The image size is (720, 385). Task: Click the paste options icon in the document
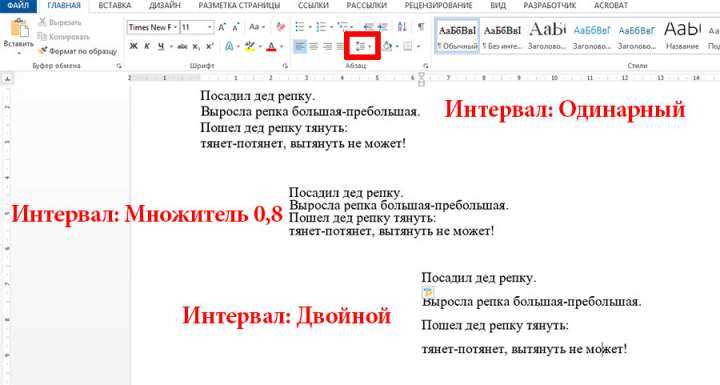(428, 292)
